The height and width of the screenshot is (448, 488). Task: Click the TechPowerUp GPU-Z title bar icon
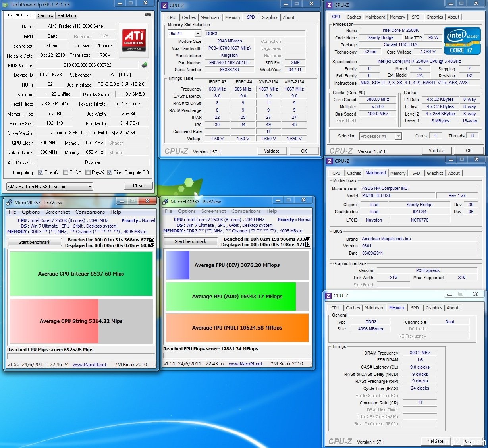tap(5, 4)
